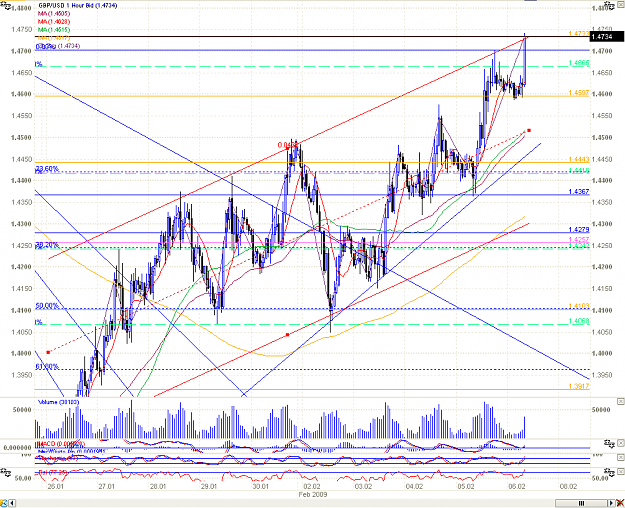Click the left scale adjust icon in RSI pane
The image size is (625, 508).
click(x=5, y=472)
